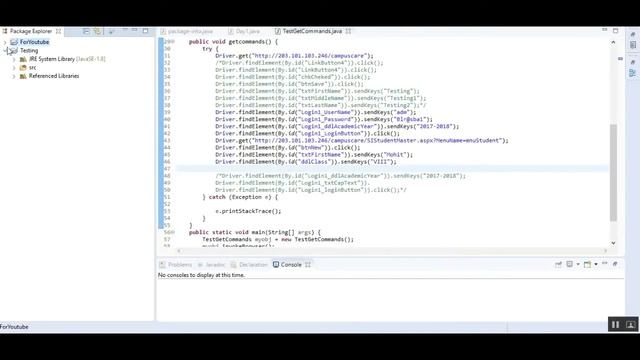
Task: Collapse the Testing project node
Action: 5,51
